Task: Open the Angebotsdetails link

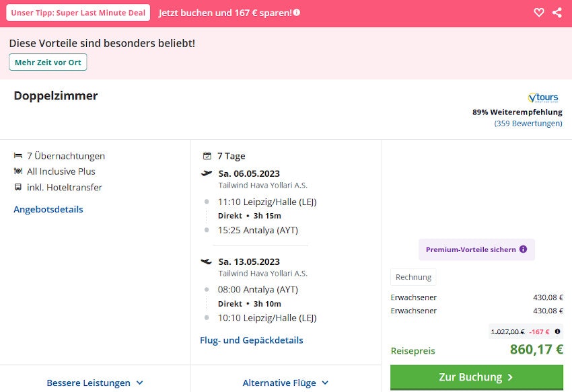Action: pos(48,209)
